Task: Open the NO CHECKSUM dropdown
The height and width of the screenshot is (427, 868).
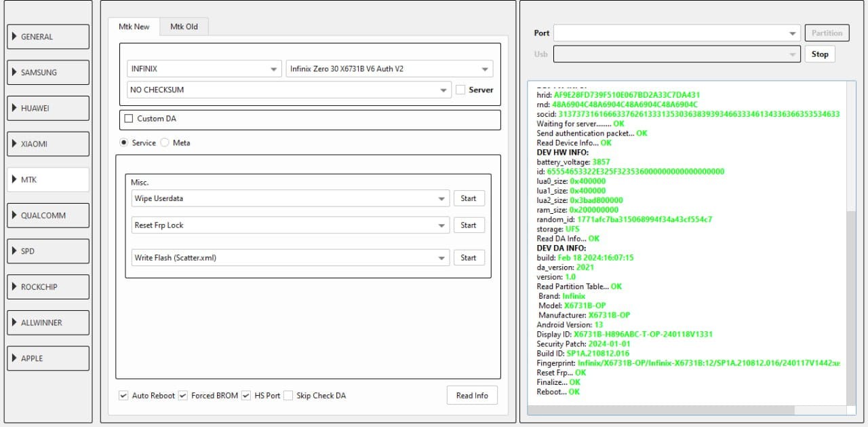Action: 289,90
